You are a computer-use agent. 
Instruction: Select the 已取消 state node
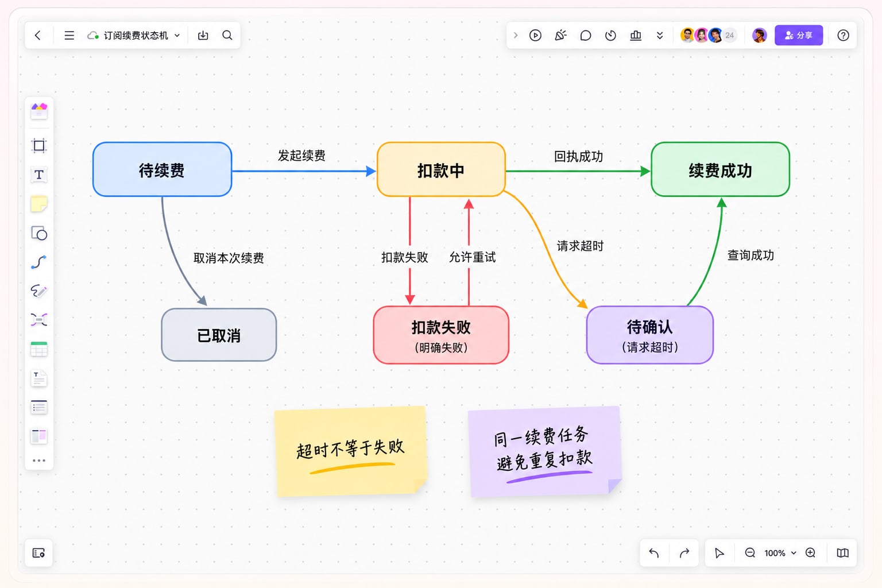(219, 335)
